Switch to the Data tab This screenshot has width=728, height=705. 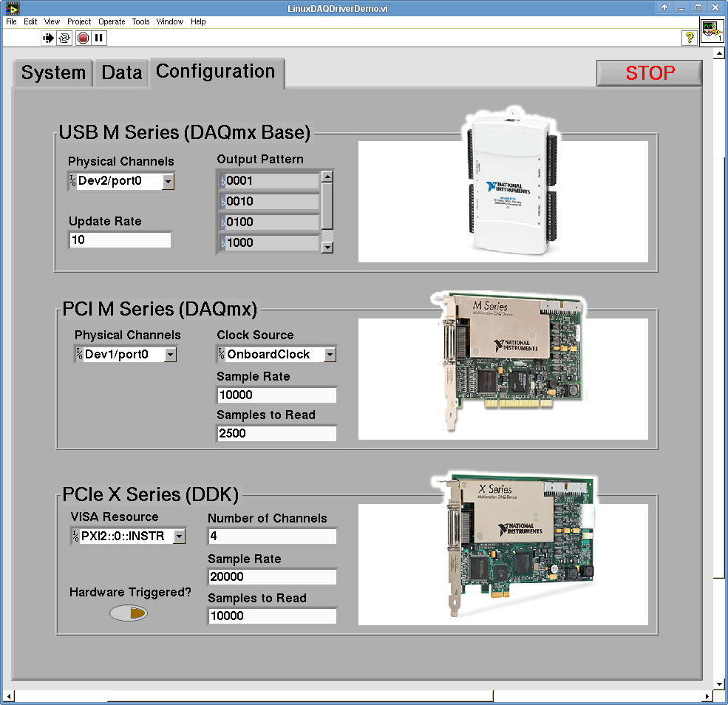(121, 73)
